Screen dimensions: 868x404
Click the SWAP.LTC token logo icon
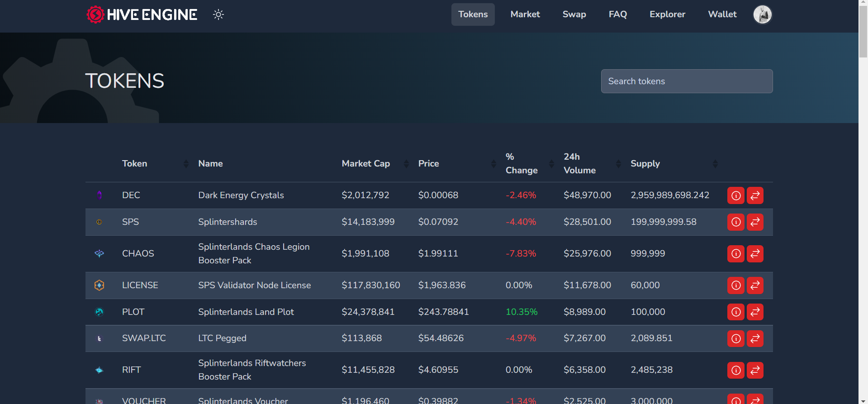[99, 338]
